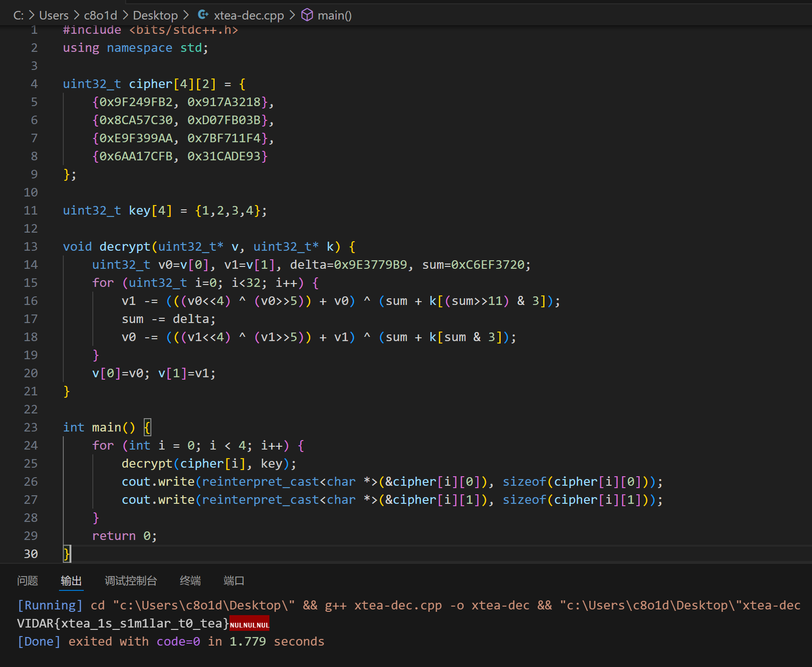This screenshot has height=667, width=812.
Task: Click line number 13 in the gutter
Action: point(30,246)
